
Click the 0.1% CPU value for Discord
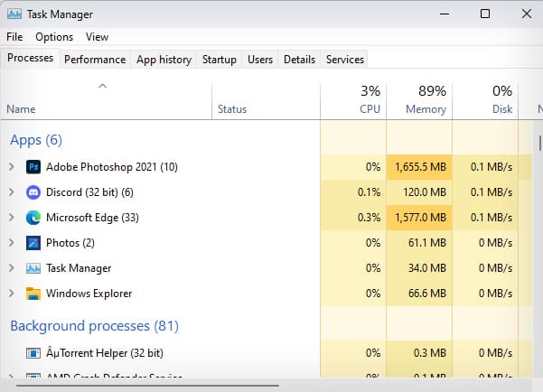point(369,192)
